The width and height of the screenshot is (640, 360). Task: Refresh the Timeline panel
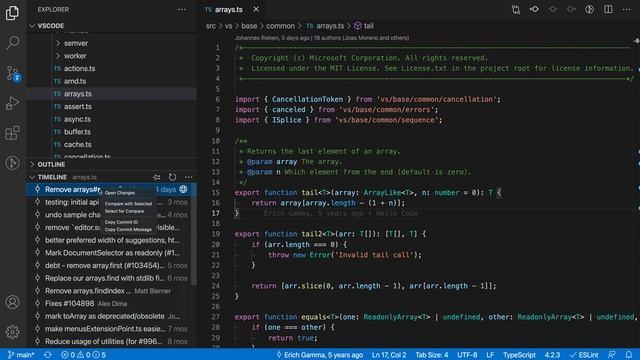(x=172, y=177)
